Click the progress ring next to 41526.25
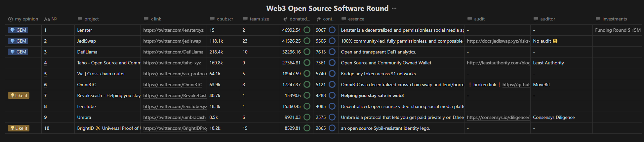Screen dimensions: 644x142 click(307, 41)
